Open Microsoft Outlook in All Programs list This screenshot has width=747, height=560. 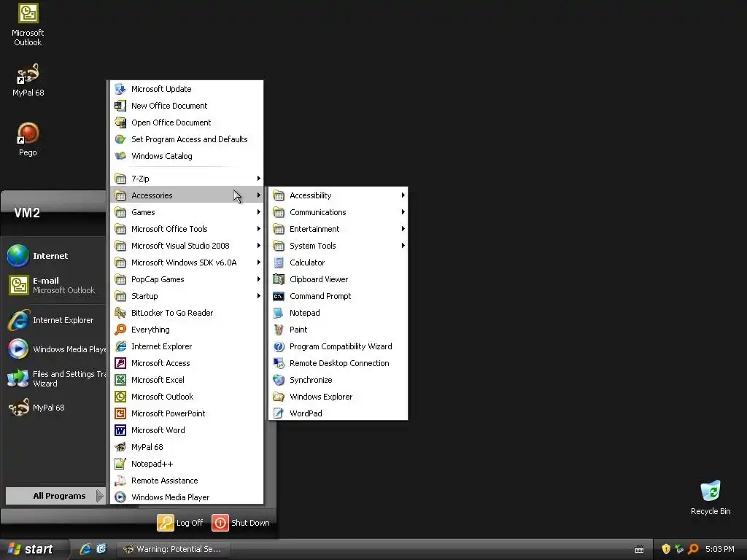(187, 397)
